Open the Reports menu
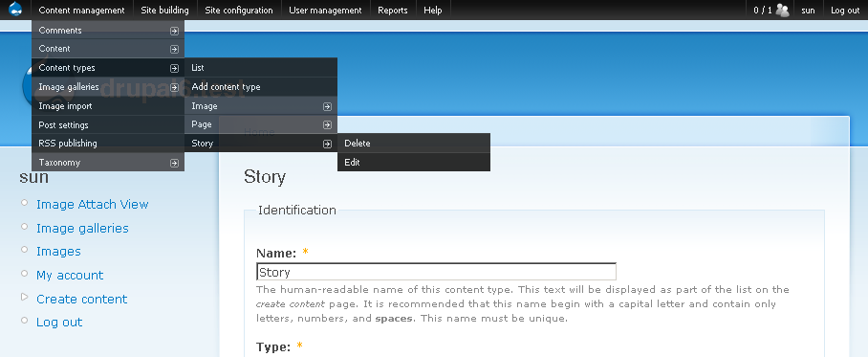Viewport: 868px width, 357px height. (393, 10)
